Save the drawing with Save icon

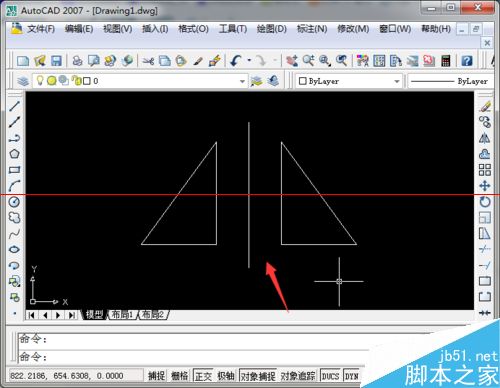point(56,61)
